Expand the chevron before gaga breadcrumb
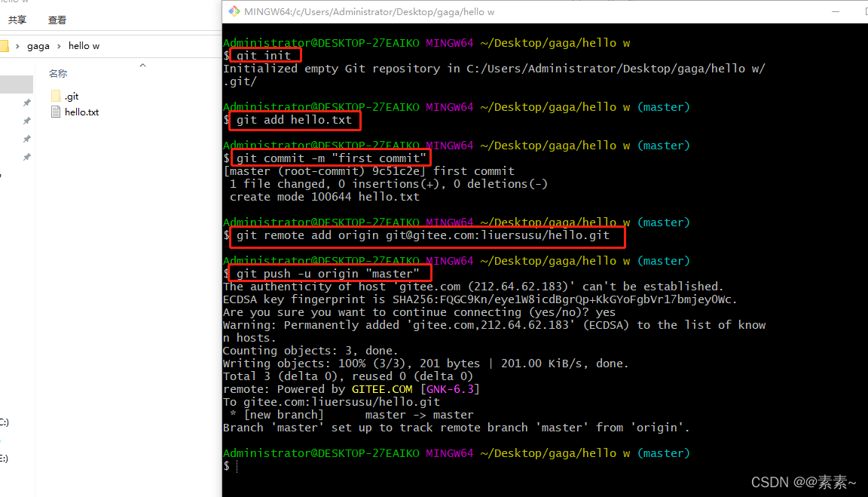This screenshot has width=868, height=497. pos(17,46)
